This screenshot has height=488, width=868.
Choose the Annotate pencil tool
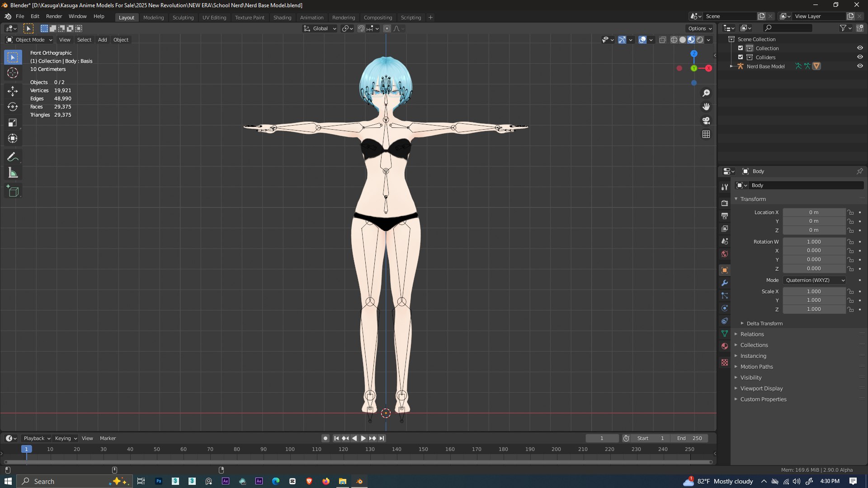pos(13,157)
